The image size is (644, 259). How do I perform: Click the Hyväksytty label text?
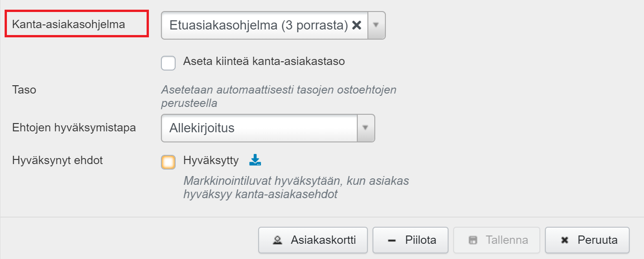point(211,160)
